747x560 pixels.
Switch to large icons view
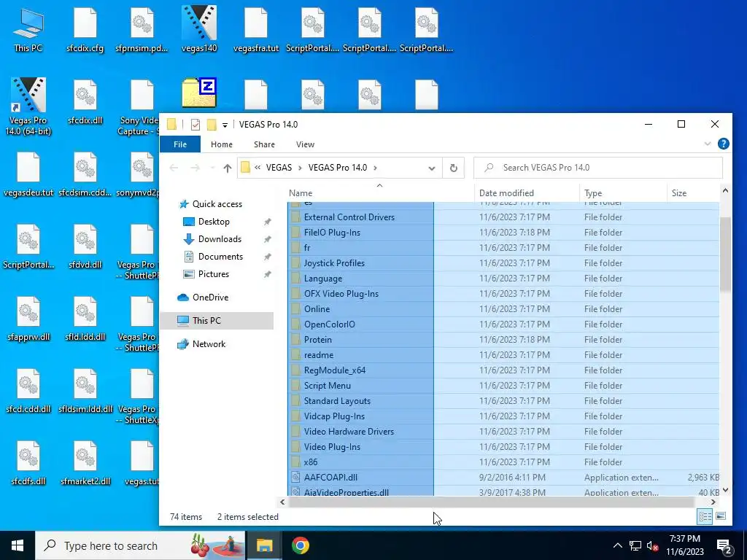(721, 516)
